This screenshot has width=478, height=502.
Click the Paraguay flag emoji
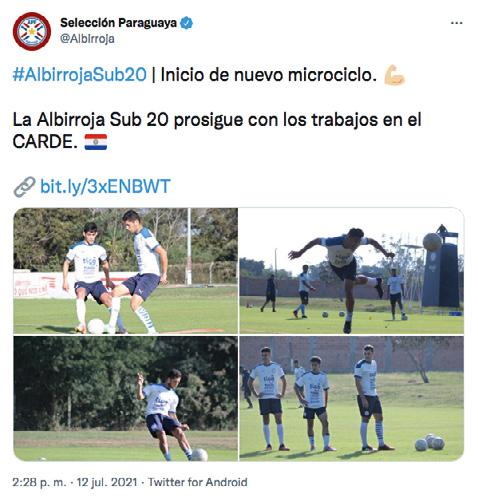pyautogui.click(x=96, y=142)
